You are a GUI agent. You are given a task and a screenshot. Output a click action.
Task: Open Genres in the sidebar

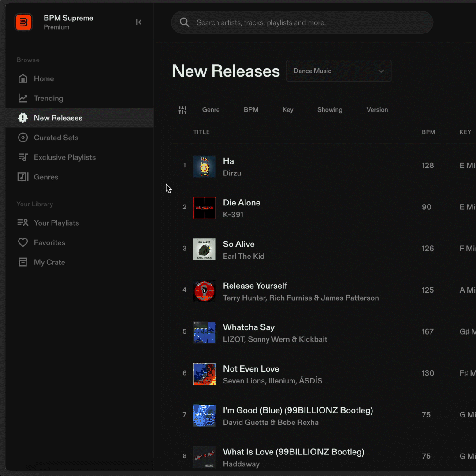click(79, 177)
